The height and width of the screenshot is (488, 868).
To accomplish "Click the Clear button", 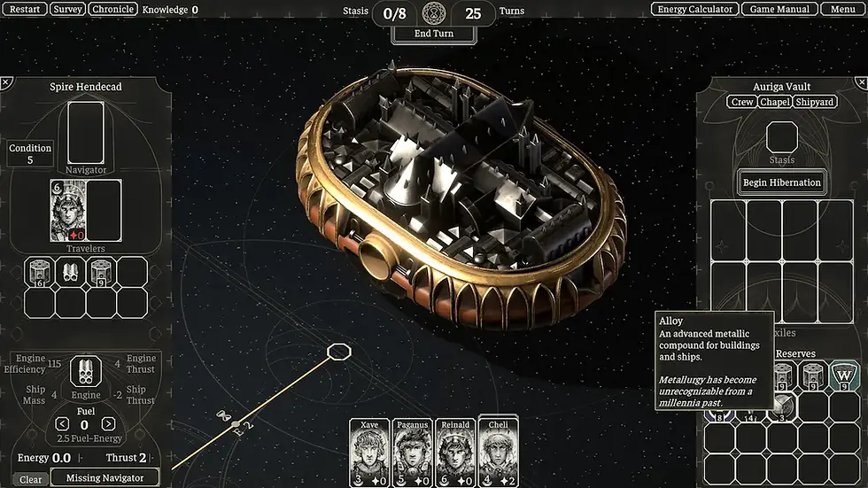I will pyautogui.click(x=30, y=479).
